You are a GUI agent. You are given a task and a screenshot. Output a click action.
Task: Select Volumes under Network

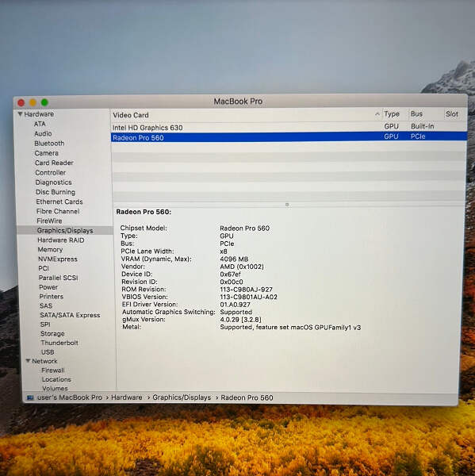pos(55,388)
